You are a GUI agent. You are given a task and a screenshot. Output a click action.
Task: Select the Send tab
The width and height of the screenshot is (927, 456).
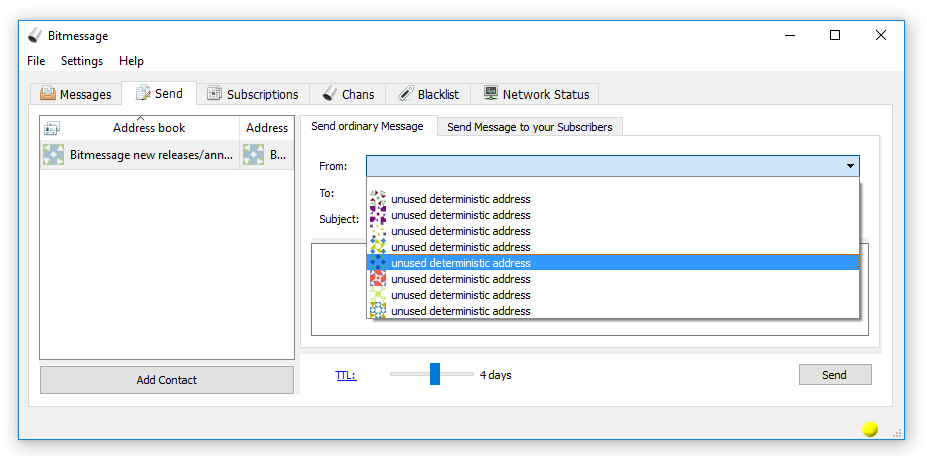[159, 93]
